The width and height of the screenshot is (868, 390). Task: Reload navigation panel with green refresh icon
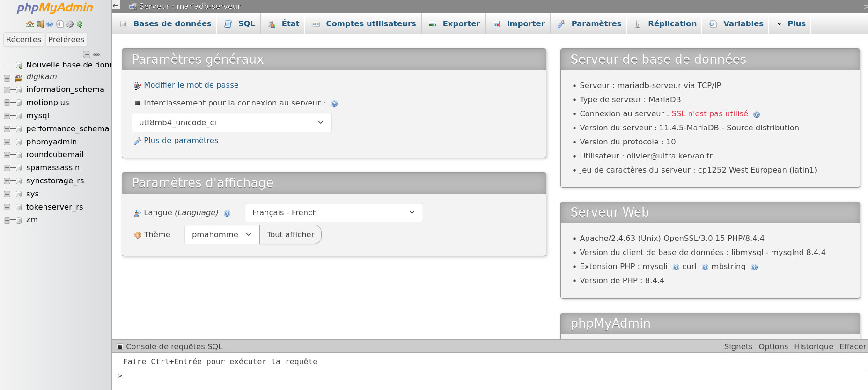(x=80, y=24)
